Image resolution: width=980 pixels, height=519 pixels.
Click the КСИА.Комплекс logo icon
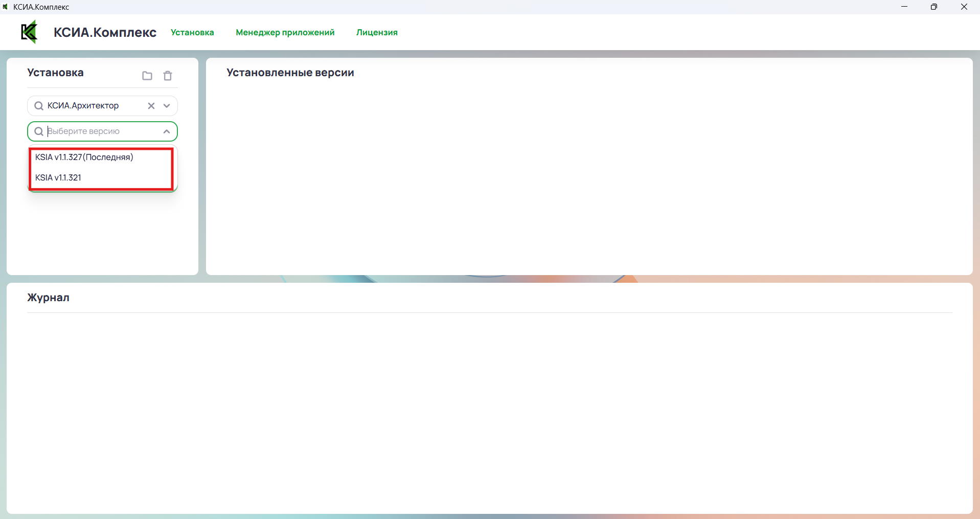coord(29,32)
